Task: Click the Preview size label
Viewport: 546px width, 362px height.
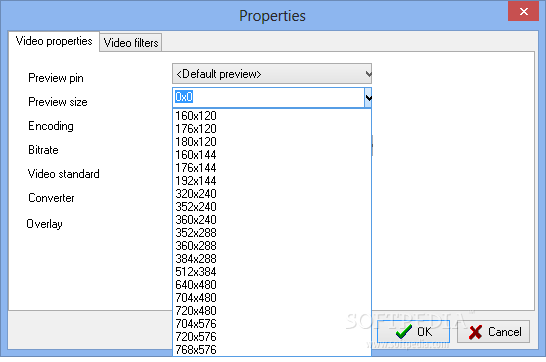Action: click(58, 102)
